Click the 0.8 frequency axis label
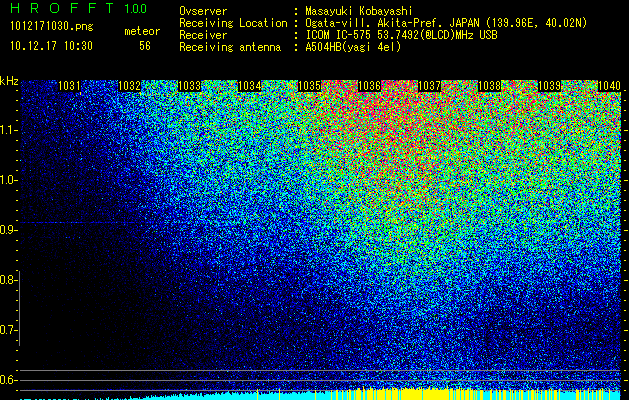This screenshot has width=629, height=400. [x=8, y=280]
